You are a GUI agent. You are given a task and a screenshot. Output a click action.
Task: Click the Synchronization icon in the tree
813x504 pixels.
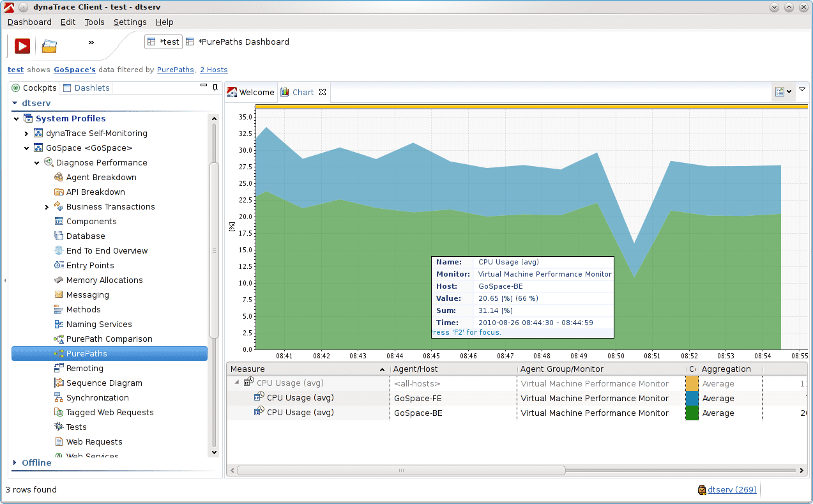[59, 397]
